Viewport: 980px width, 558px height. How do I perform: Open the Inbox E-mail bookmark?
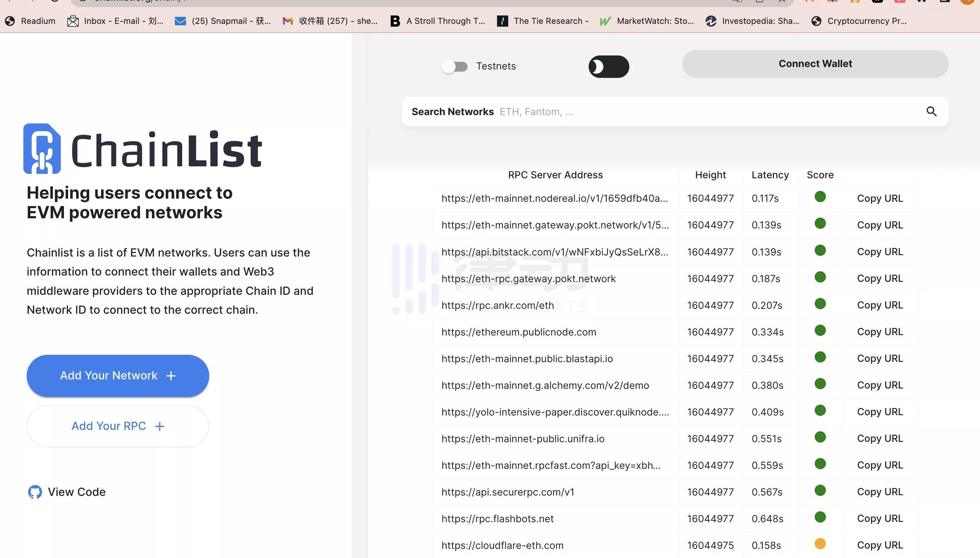(x=115, y=21)
